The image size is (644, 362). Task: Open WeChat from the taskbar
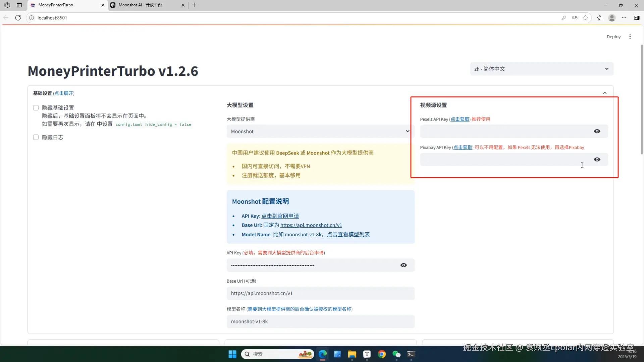(x=396, y=354)
